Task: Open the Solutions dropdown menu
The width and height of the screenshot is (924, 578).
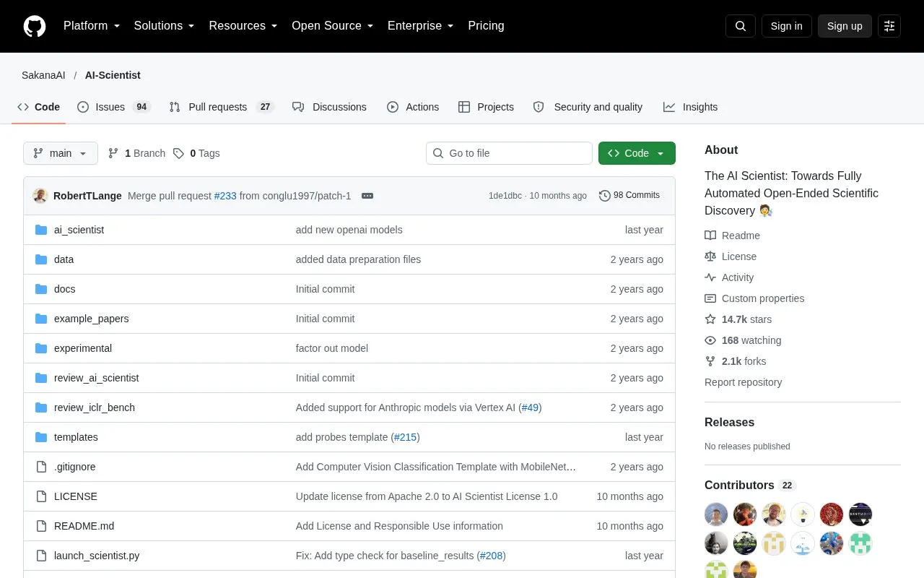Action: [165, 26]
